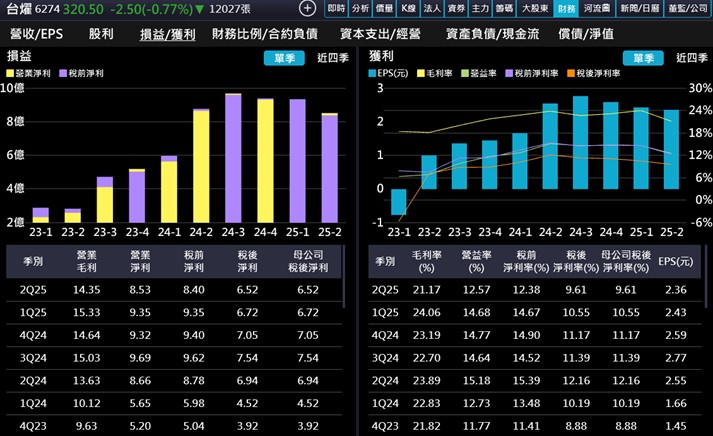
Task: Switch to the 股利 dividends tab
Action: click(x=101, y=33)
